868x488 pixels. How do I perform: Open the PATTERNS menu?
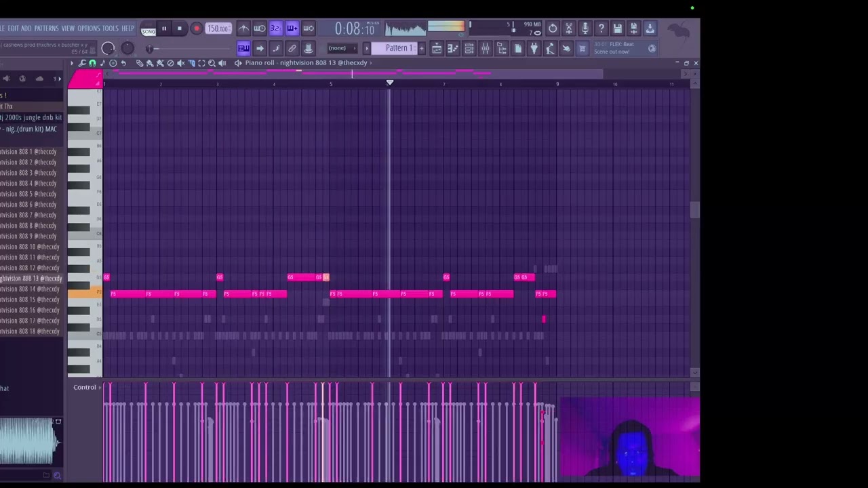tap(47, 28)
